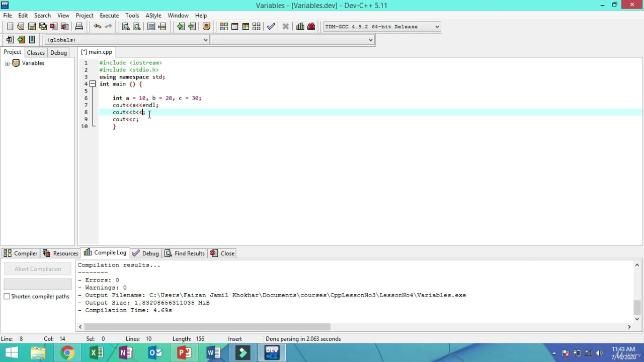Click the Abort Compilation button
This screenshot has width=644, height=362.
pos(38,269)
